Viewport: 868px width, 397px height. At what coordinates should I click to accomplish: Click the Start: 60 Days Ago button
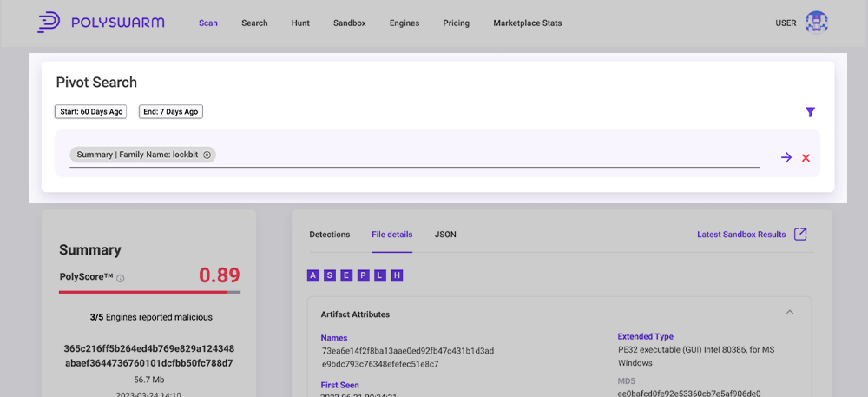91,111
